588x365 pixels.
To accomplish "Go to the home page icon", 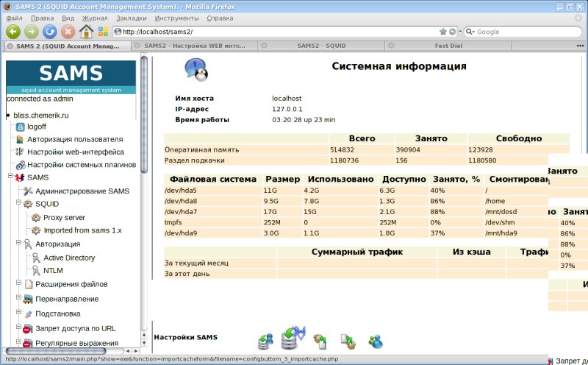I will [86, 32].
